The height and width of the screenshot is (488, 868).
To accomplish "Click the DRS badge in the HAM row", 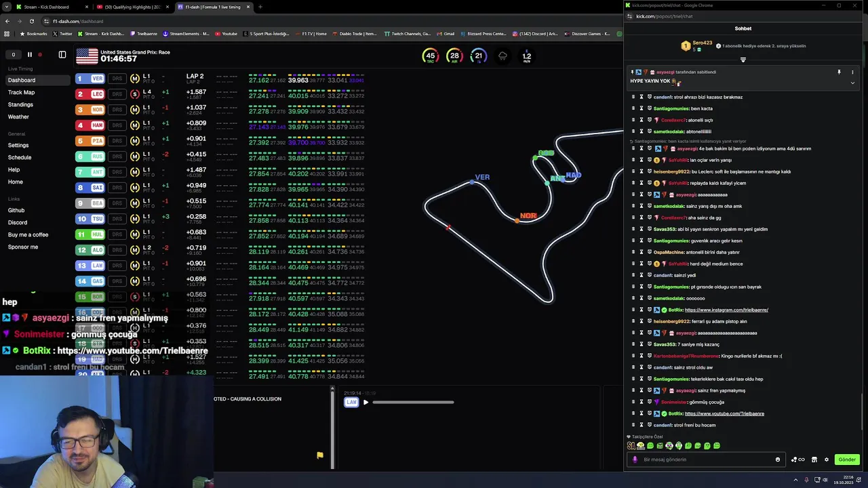I will 117,125.
